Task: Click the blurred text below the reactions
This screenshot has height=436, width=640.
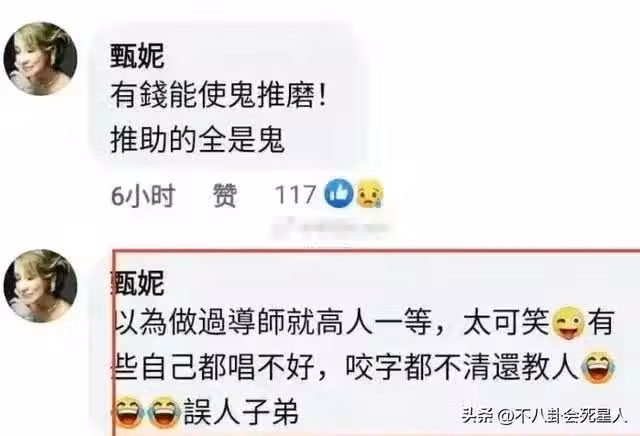Action: tap(331, 228)
